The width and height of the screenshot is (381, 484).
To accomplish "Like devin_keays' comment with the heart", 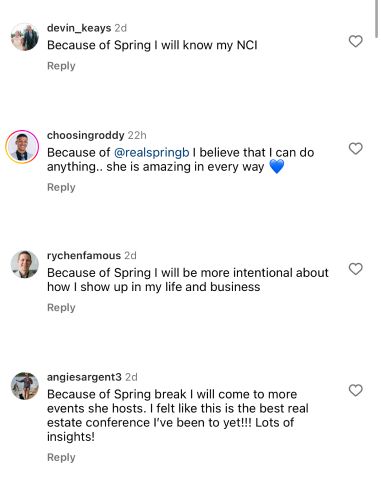I will tap(355, 41).
